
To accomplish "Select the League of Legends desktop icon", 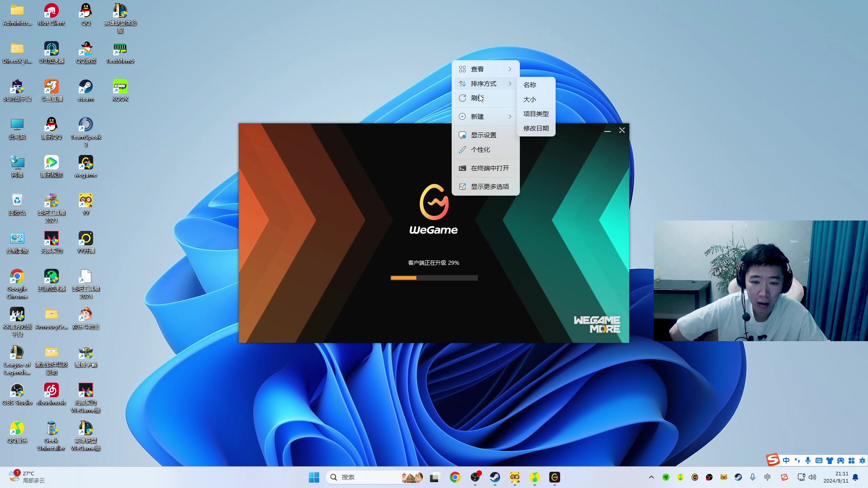I will pyautogui.click(x=17, y=360).
